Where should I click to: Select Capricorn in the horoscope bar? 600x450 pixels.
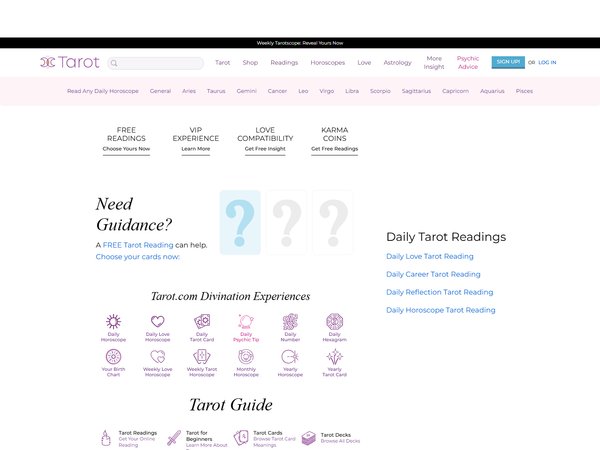tap(455, 91)
